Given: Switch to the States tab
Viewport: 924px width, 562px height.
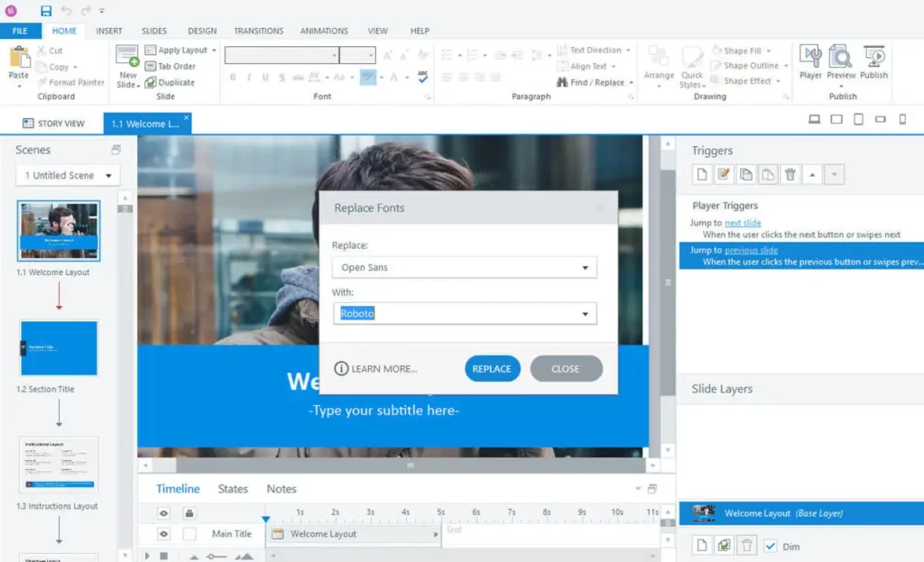Looking at the screenshot, I should [233, 489].
